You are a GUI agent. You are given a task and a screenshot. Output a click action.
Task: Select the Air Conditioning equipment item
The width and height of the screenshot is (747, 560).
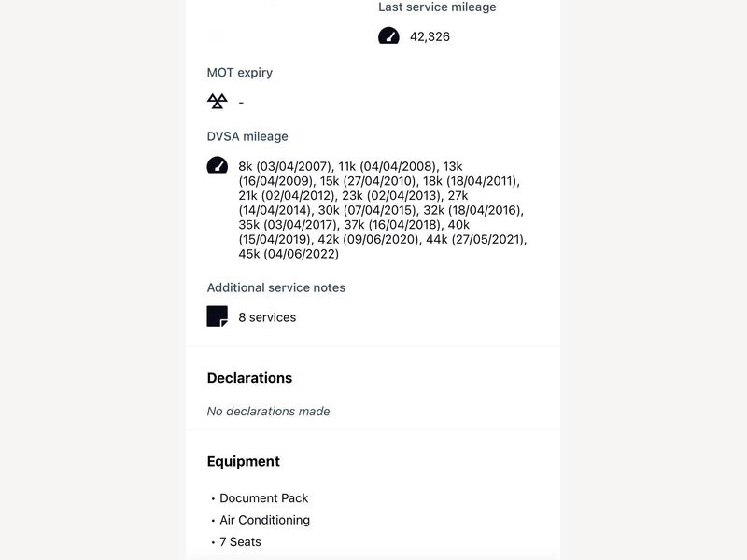coord(265,520)
